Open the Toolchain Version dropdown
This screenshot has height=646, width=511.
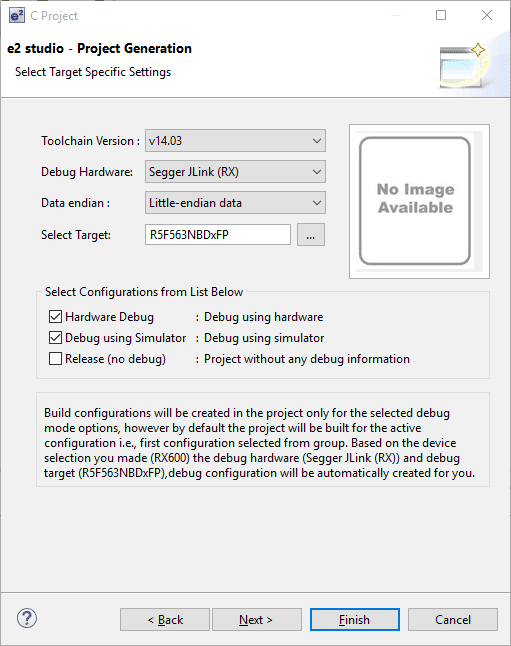(235, 140)
